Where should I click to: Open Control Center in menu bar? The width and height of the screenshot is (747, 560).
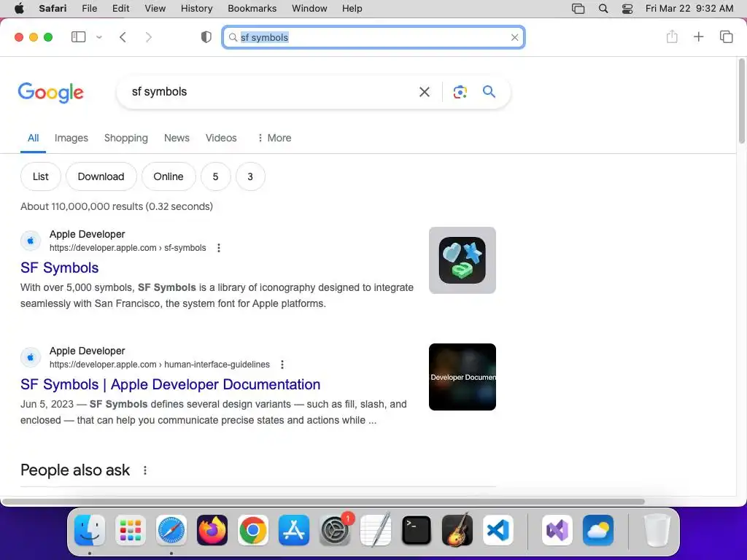[x=627, y=9]
